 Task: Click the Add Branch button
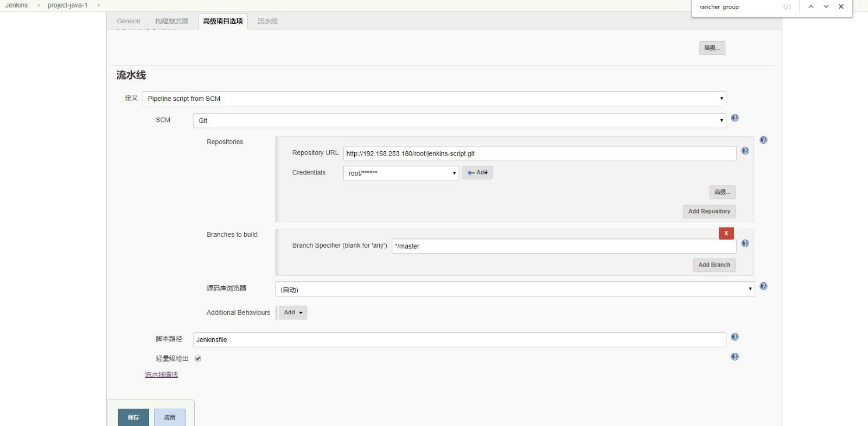[714, 265]
